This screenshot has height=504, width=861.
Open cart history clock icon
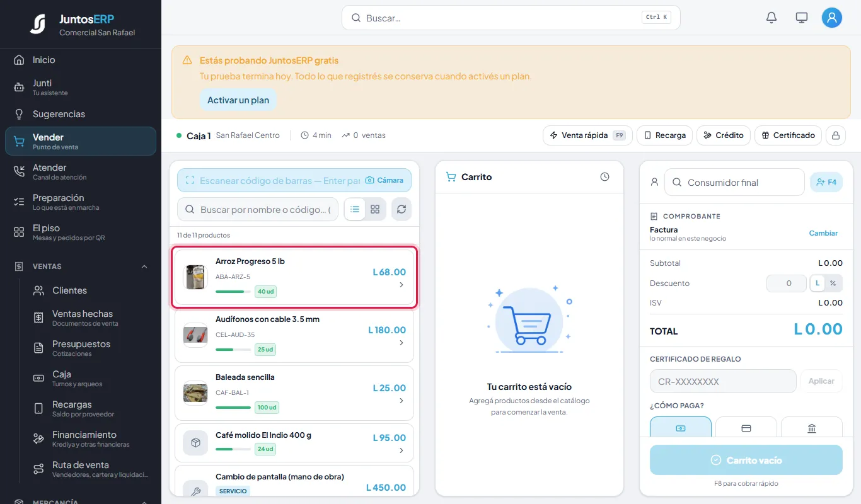tap(605, 177)
